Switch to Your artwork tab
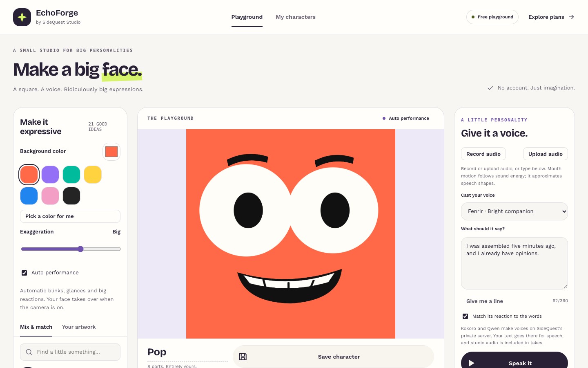The width and height of the screenshot is (588, 368). click(79, 327)
